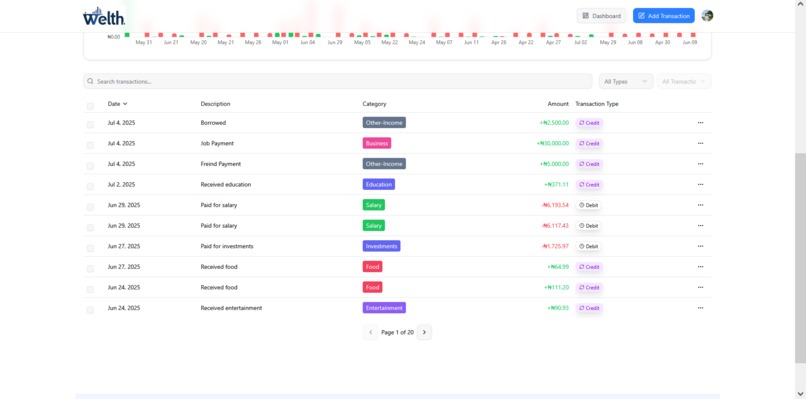The height and width of the screenshot is (399, 806).
Task: Open actions menu for Paid for investments
Action: pos(700,246)
